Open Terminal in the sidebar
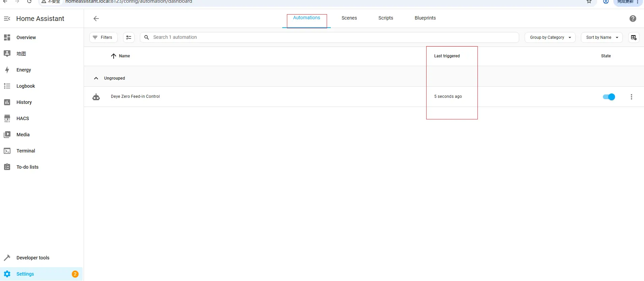The image size is (644, 281). tap(26, 151)
